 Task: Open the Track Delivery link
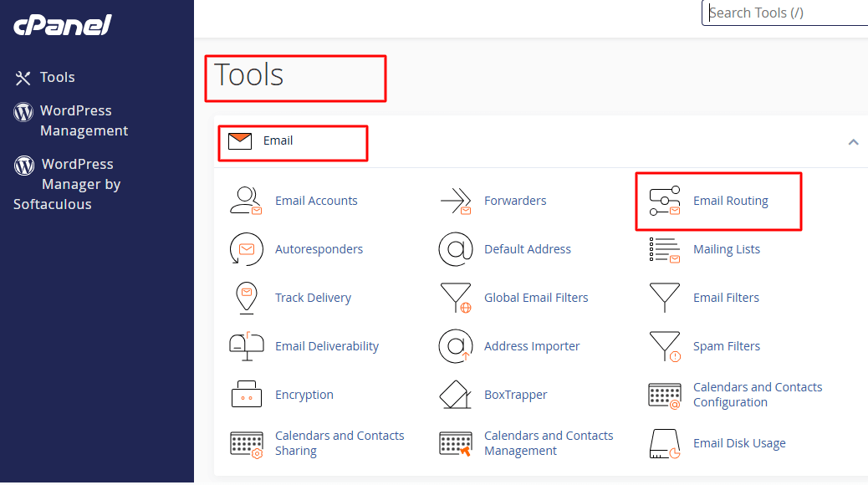click(313, 299)
